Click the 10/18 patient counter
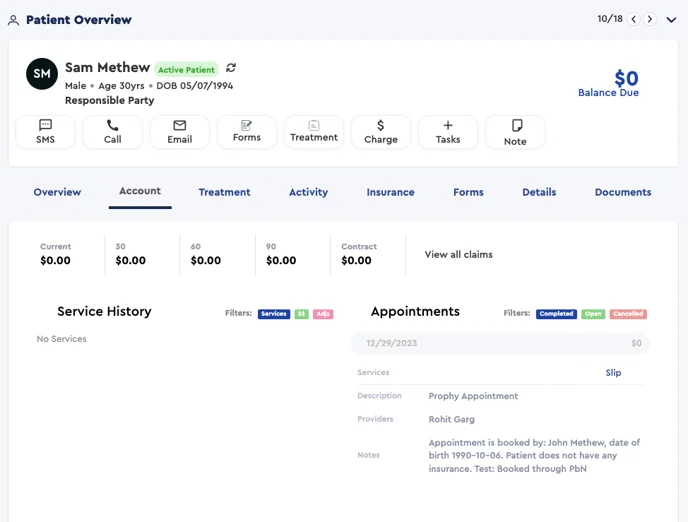This screenshot has height=522, width=688. tap(610, 19)
